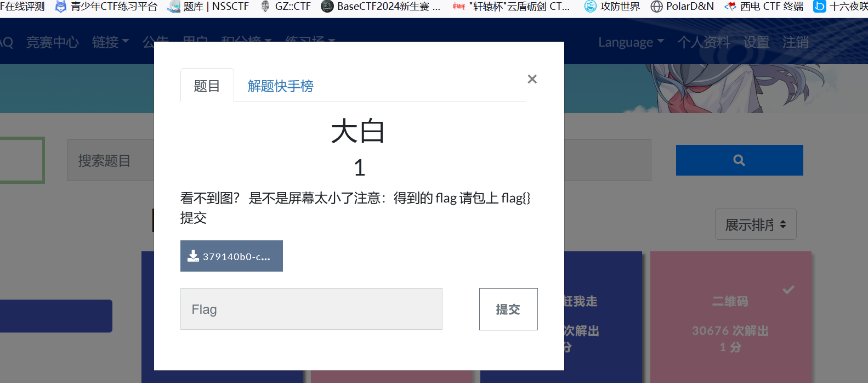Open the 题库 | NSSCTF bookmark

pyautogui.click(x=208, y=7)
